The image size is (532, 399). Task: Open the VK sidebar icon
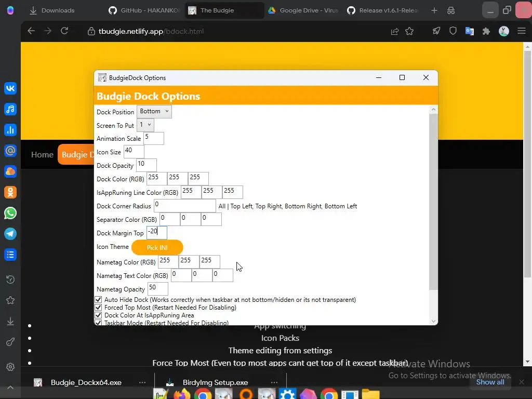click(10, 88)
